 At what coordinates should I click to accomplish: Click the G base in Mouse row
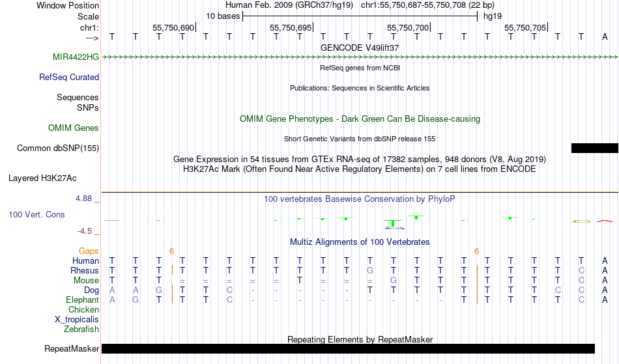tap(393, 281)
